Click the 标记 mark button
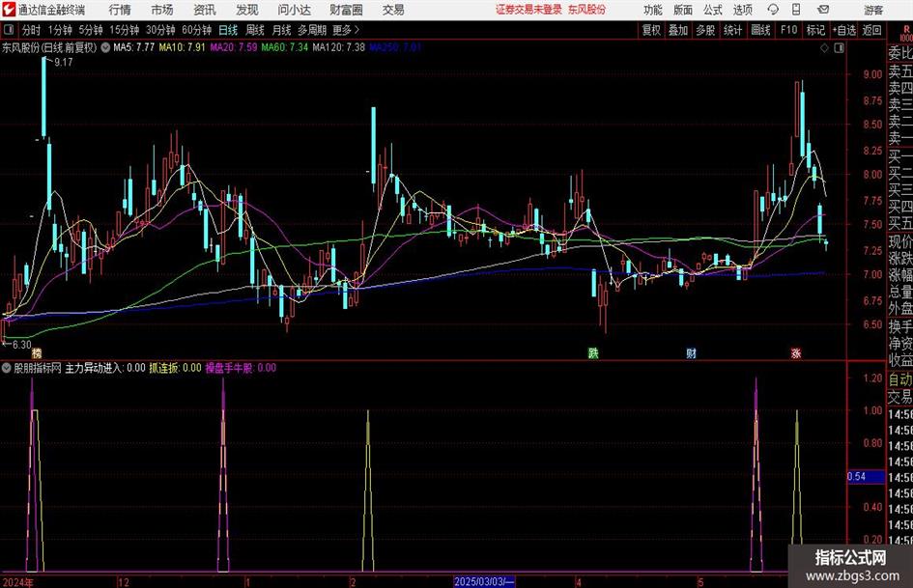The image size is (913, 588). [x=815, y=30]
